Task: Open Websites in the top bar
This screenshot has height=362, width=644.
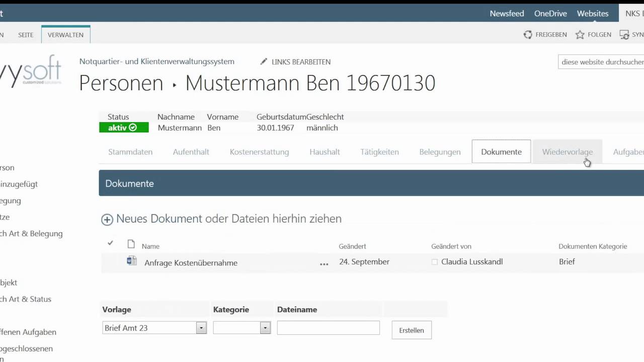Action: 593,14
